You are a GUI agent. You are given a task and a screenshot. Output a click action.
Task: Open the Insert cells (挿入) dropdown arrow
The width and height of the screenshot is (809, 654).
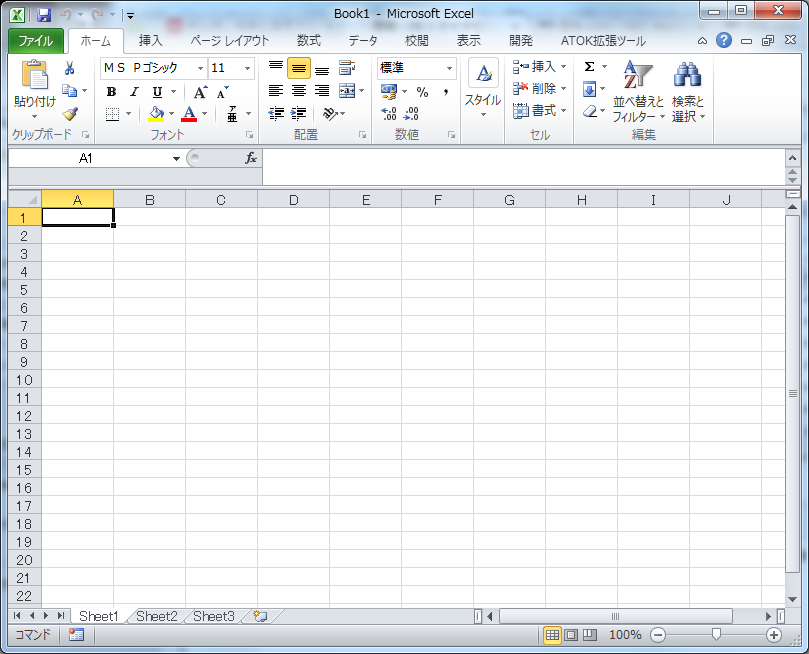[563, 67]
